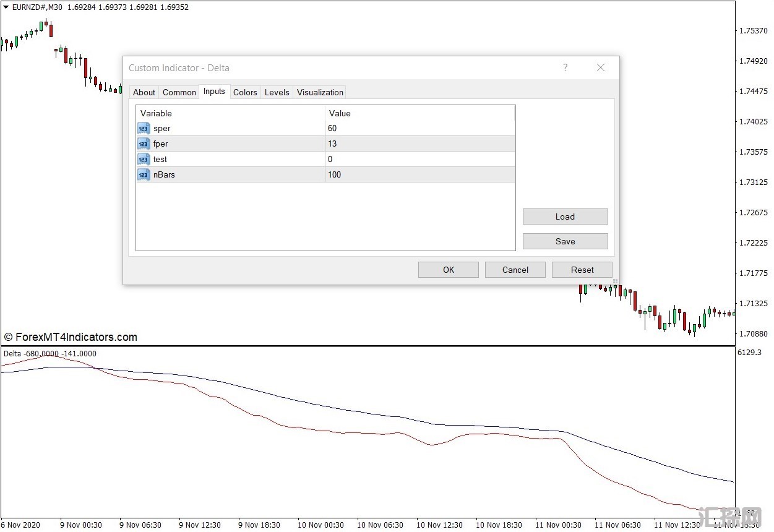The image size is (774, 532).
Task: Click the Reset button
Action: (x=582, y=270)
